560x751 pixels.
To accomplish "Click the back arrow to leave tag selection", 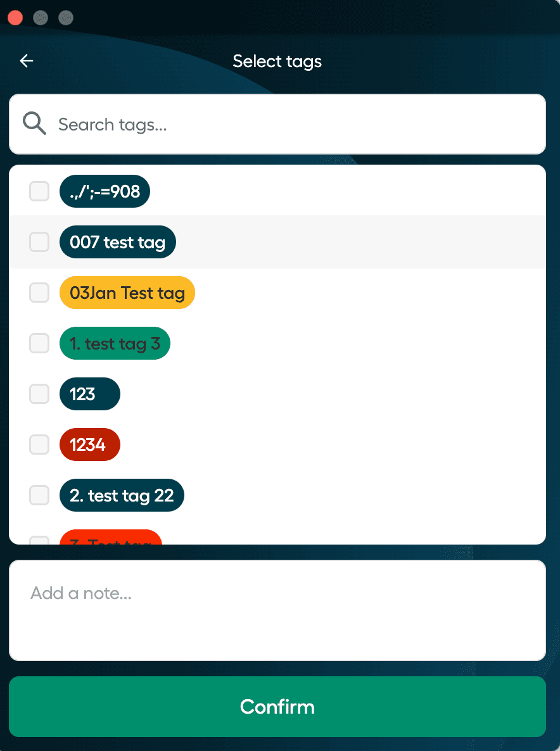I will (x=26, y=61).
